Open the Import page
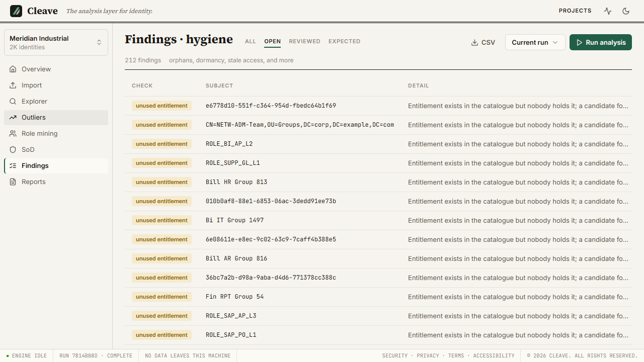Viewport: 644px width, 362px height. pyautogui.click(x=56, y=85)
